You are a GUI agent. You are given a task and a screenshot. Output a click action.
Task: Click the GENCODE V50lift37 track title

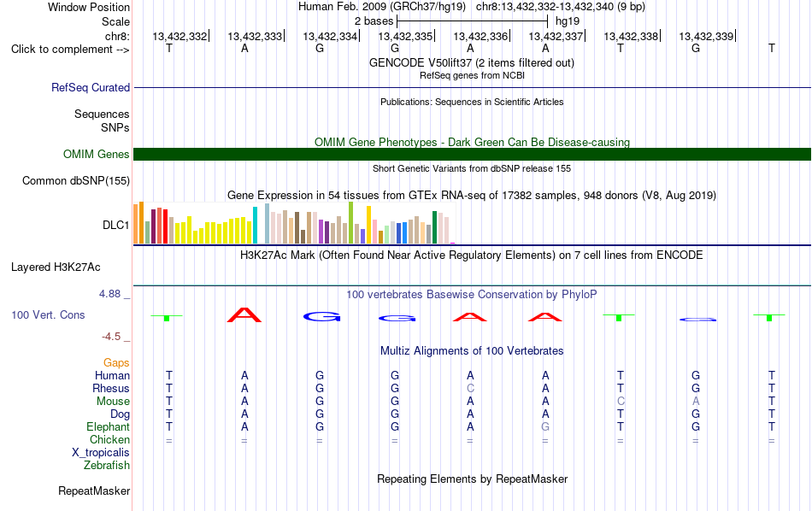click(471, 62)
